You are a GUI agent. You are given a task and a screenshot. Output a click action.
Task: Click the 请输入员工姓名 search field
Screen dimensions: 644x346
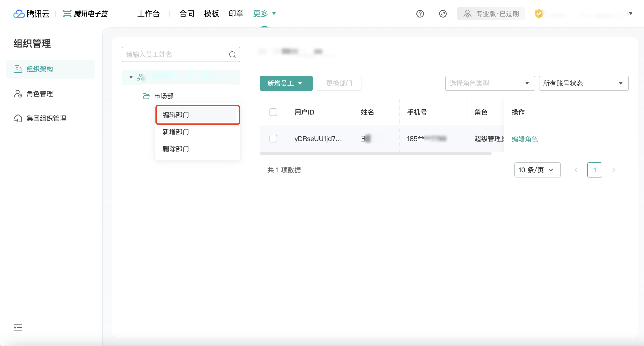181,54
